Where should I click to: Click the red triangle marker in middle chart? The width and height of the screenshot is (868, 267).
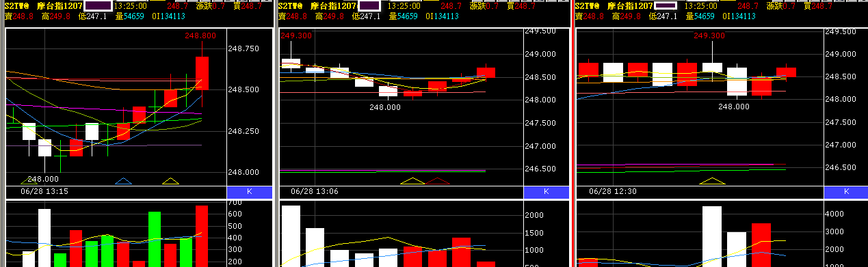pos(438,181)
